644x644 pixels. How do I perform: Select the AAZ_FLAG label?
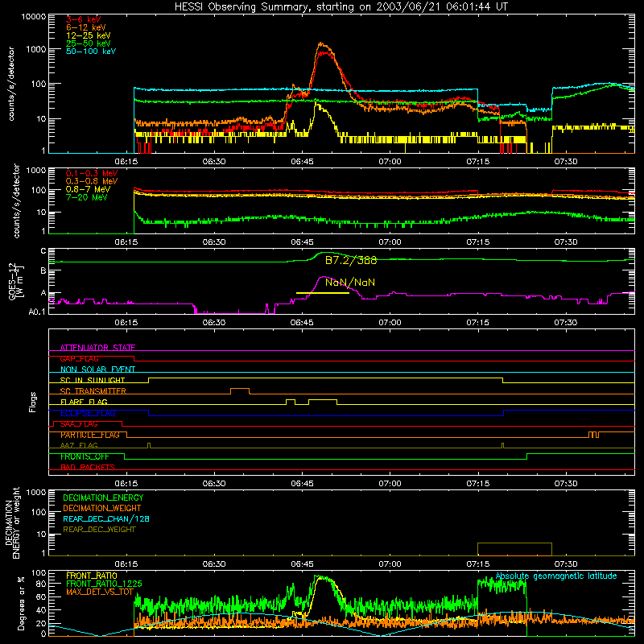pos(79,445)
